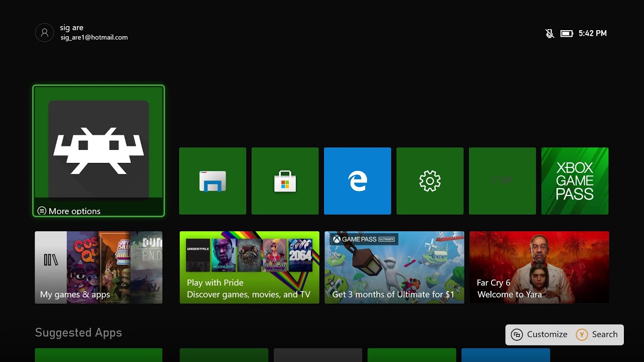Click the view button icon beside Customize

click(x=517, y=334)
